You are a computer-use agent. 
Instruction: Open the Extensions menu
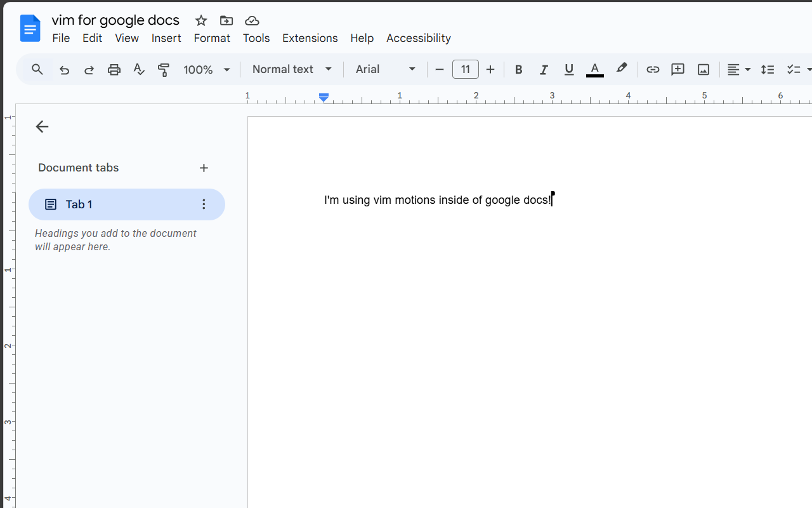(310, 38)
